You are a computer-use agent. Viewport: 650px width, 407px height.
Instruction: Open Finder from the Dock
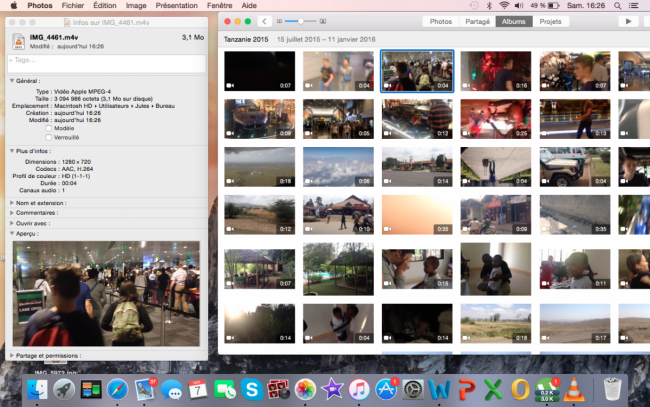point(37,389)
